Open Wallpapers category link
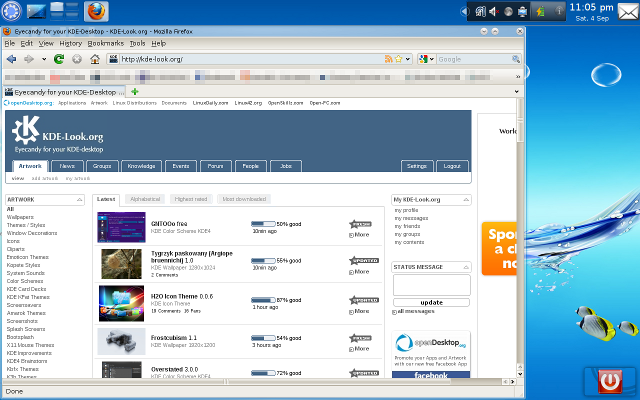The width and height of the screenshot is (640, 400). (x=20, y=217)
